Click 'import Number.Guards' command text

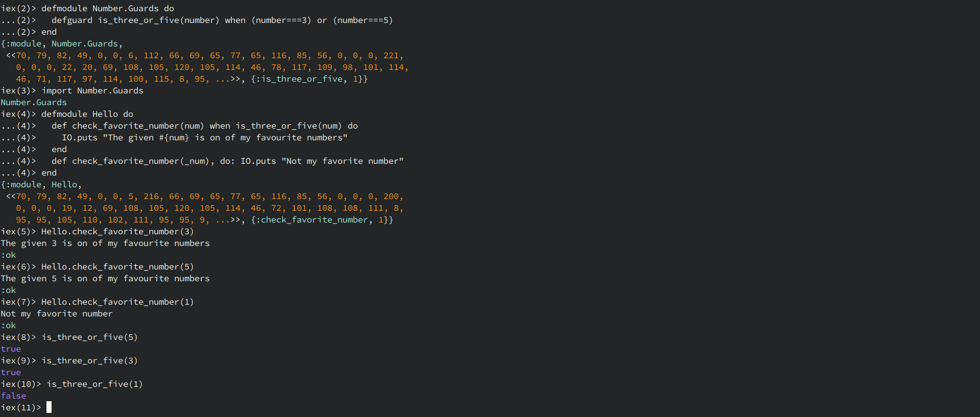pos(92,91)
